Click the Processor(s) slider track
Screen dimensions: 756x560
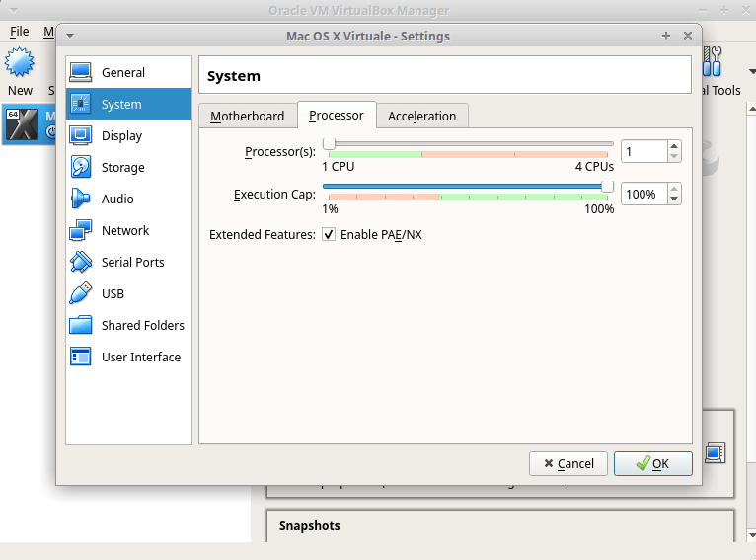(x=468, y=144)
